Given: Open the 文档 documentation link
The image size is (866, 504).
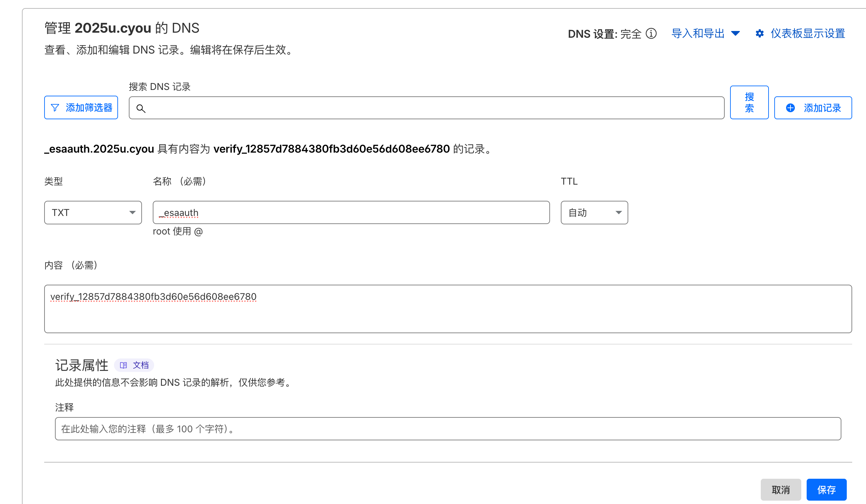Looking at the screenshot, I should (x=141, y=365).
